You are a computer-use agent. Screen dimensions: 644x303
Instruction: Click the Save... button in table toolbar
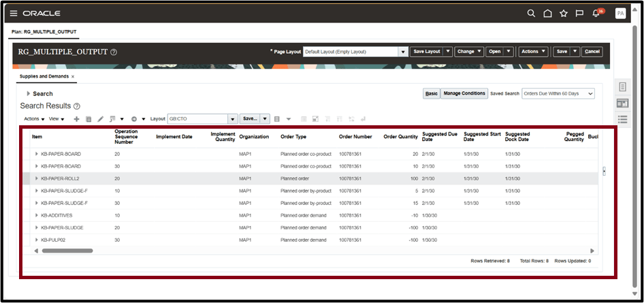point(250,118)
